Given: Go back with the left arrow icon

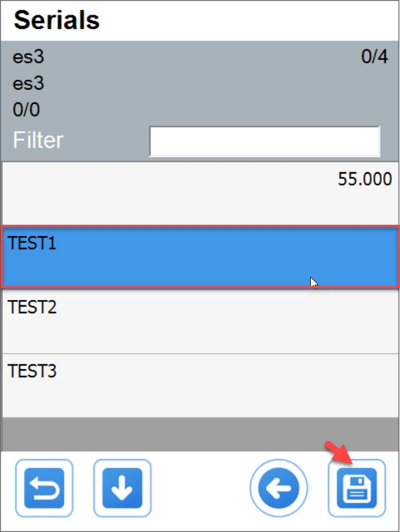Looking at the screenshot, I should (x=278, y=488).
